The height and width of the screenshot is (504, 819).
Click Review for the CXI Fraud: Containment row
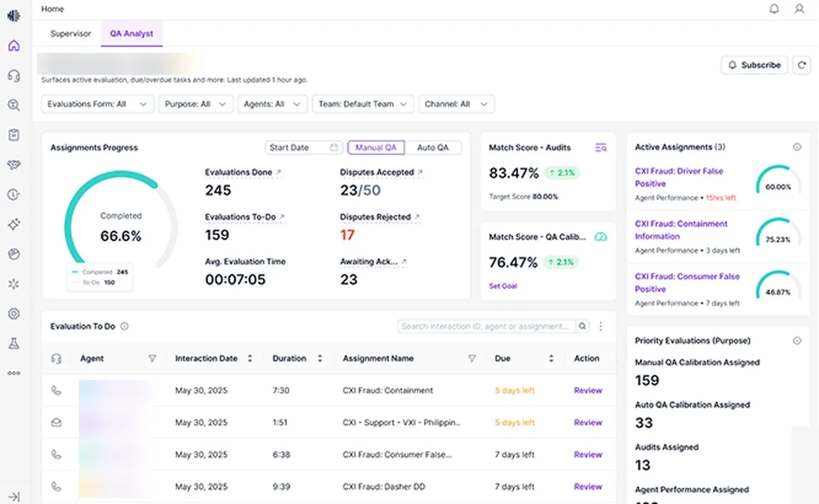(588, 390)
